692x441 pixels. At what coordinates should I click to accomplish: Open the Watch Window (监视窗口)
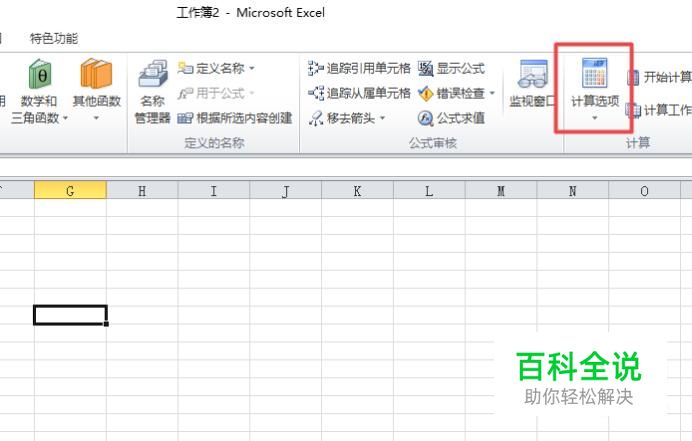click(532, 84)
